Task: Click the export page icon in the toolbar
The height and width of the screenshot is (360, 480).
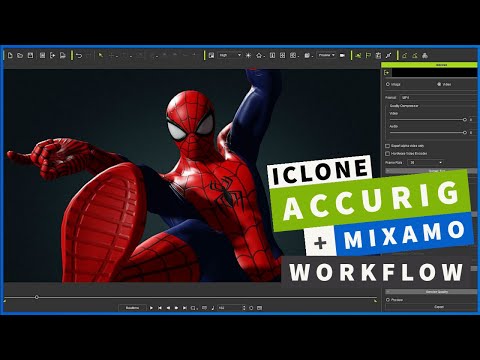Action: pos(63,55)
